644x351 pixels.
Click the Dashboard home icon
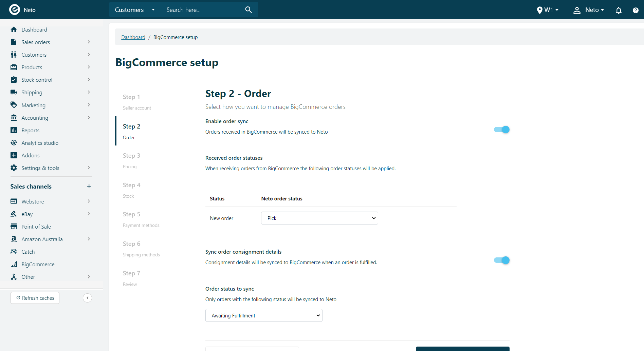(14, 30)
